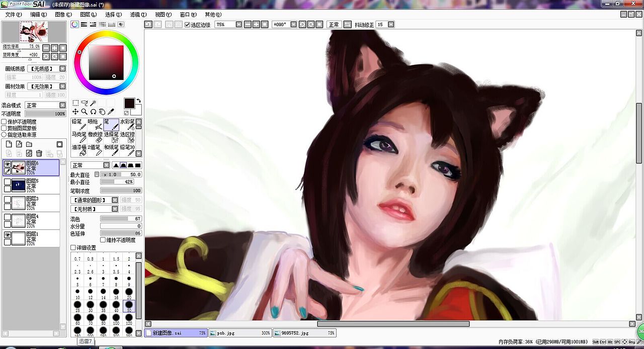Show 图层5 via its visibility box
Viewport: 644px width, 349px height.
tap(8, 182)
